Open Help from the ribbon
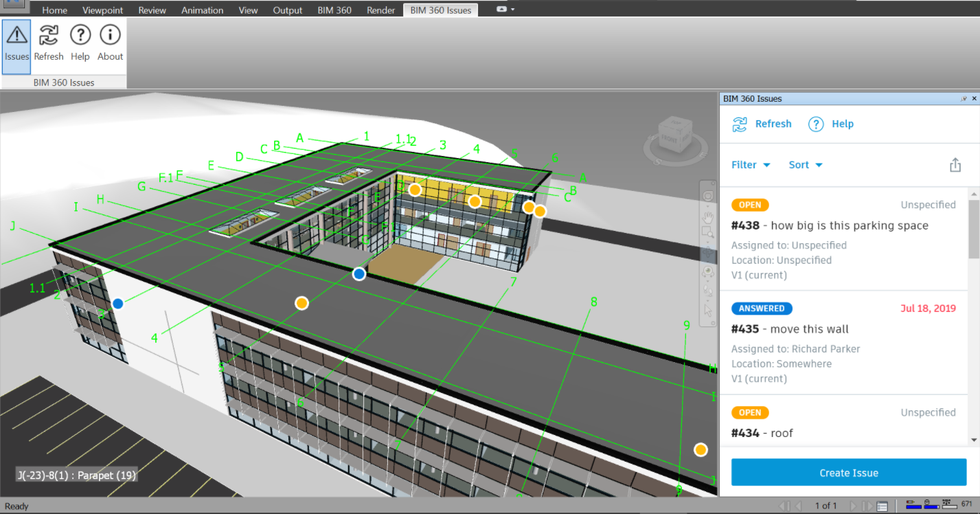This screenshot has height=516, width=980. 80,34
